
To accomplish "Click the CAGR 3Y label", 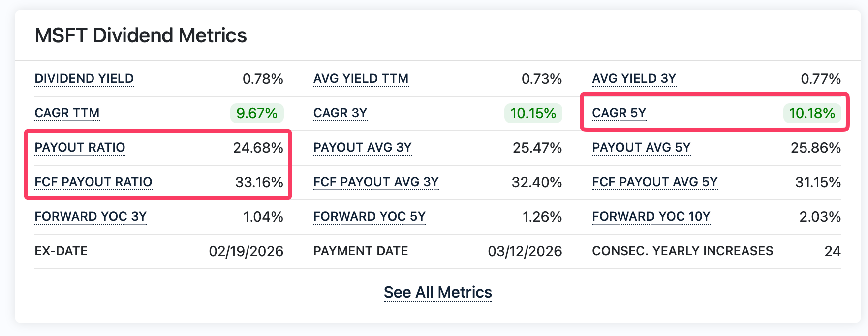I will (x=340, y=113).
